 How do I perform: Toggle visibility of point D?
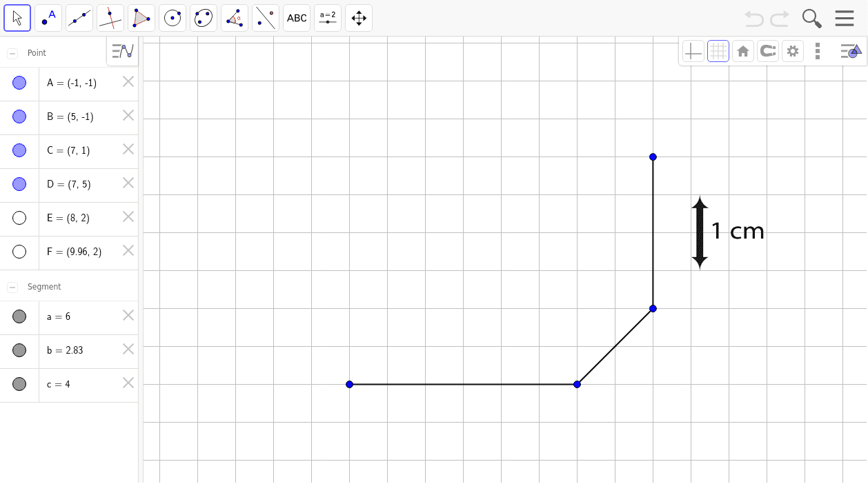19,184
